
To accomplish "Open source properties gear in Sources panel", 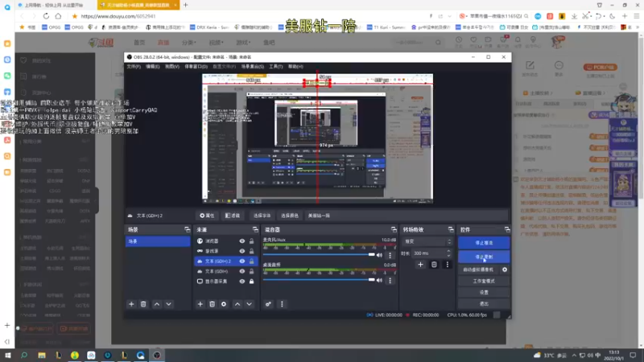I will [224, 304].
